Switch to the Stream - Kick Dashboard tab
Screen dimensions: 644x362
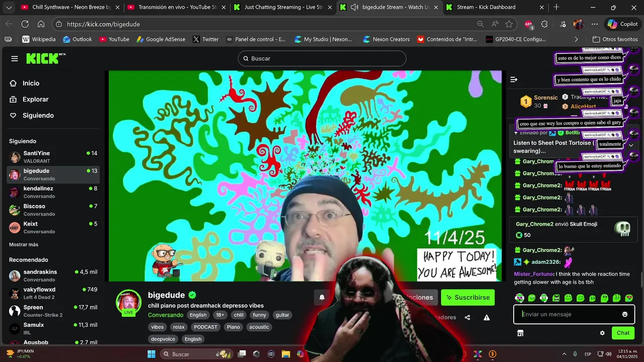496,7
